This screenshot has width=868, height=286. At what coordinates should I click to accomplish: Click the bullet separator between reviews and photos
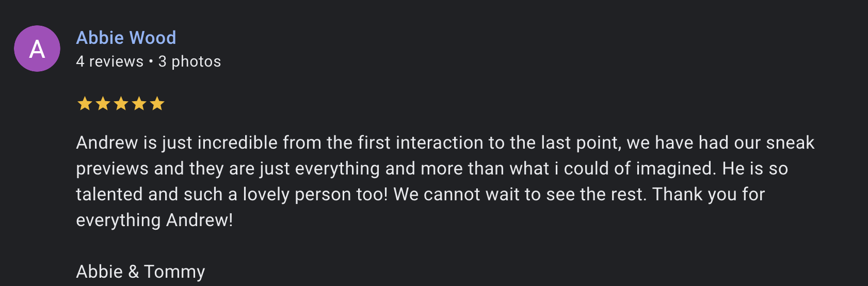pyautogui.click(x=151, y=61)
